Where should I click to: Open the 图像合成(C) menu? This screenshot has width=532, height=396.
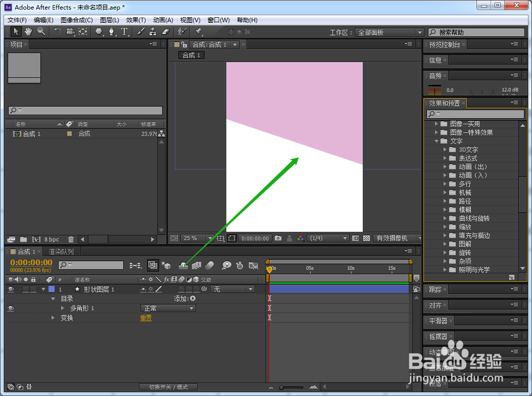coord(77,20)
